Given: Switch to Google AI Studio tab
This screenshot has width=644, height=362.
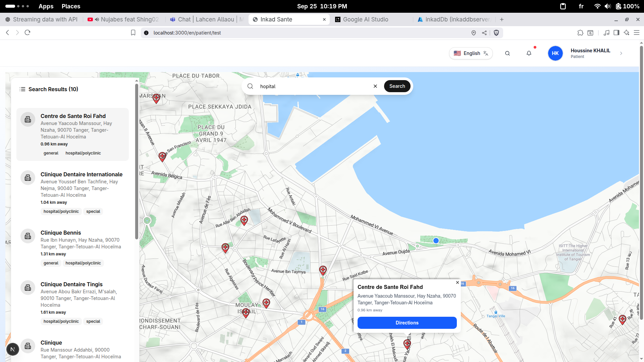Looking at the screenshot, I should point(365,19).
